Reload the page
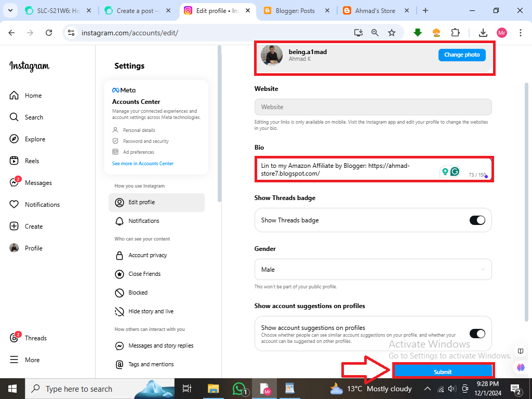This screenshot has width=532, height=399. pyautogui.click(x=49, y=33)
